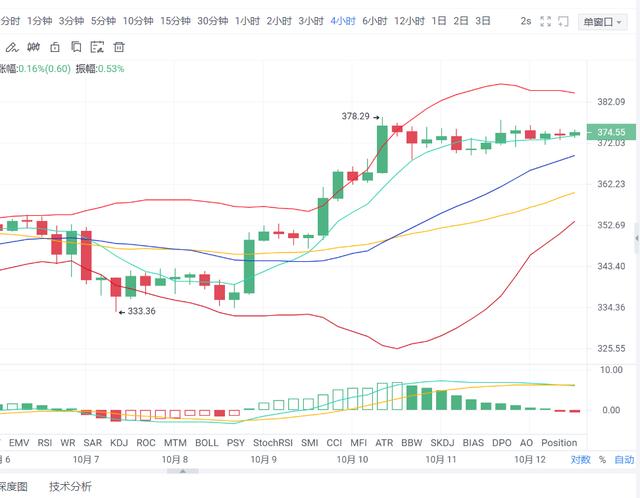Click the pop-out window icon

point(564,21)
